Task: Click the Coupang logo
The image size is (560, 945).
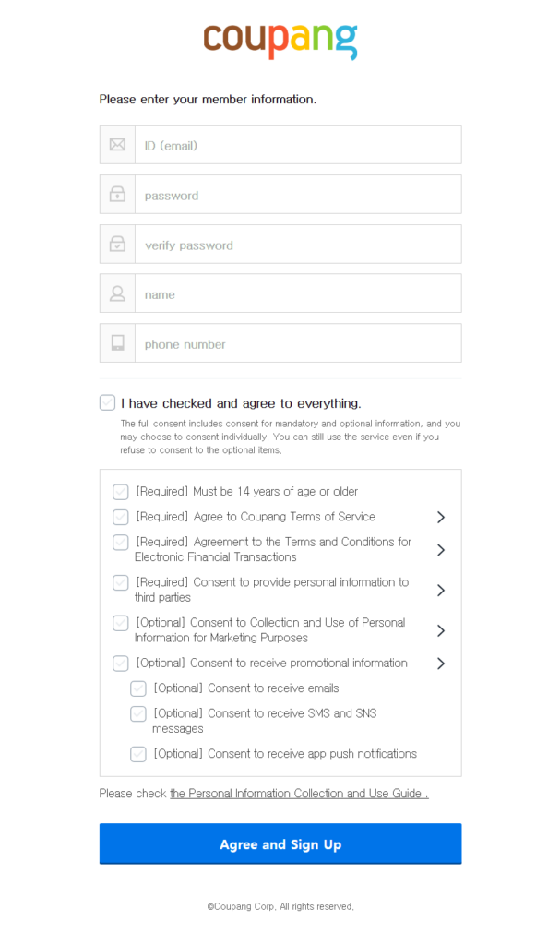Action: [280, 41]
